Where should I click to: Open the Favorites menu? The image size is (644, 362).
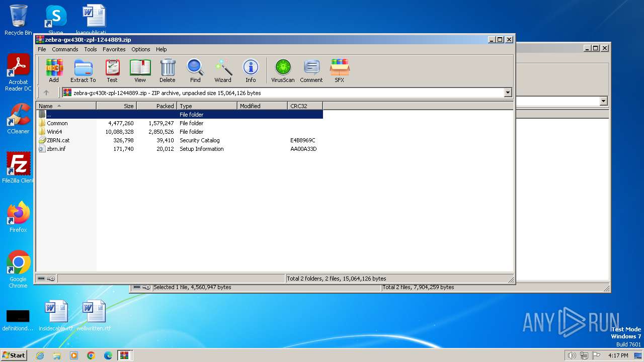[114, 49]
